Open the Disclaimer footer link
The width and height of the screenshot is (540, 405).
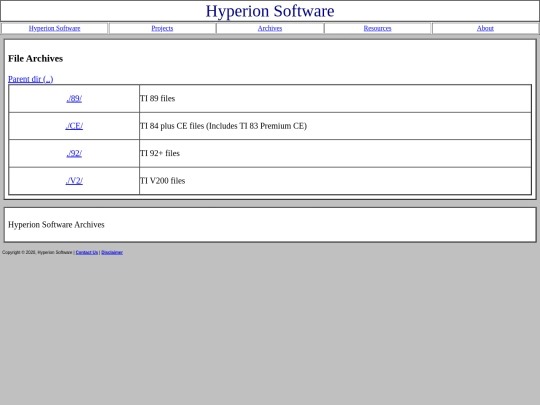click(x=112, y=252)
